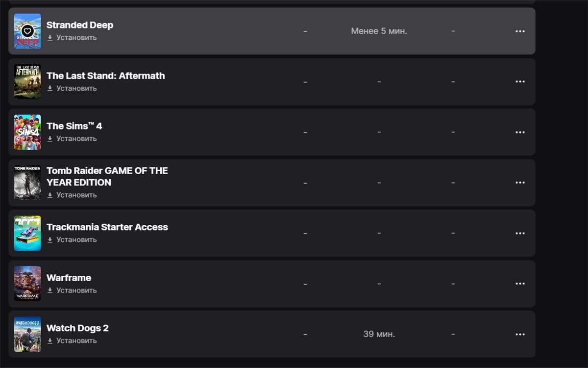Click the download icon under Trackmania Starter Access

[x=50, y=240]
